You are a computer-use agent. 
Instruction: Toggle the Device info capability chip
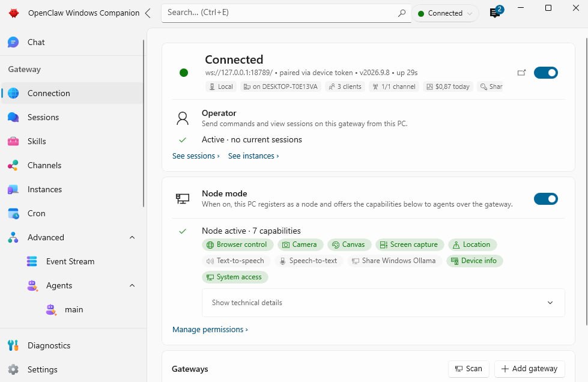[474, 261]
